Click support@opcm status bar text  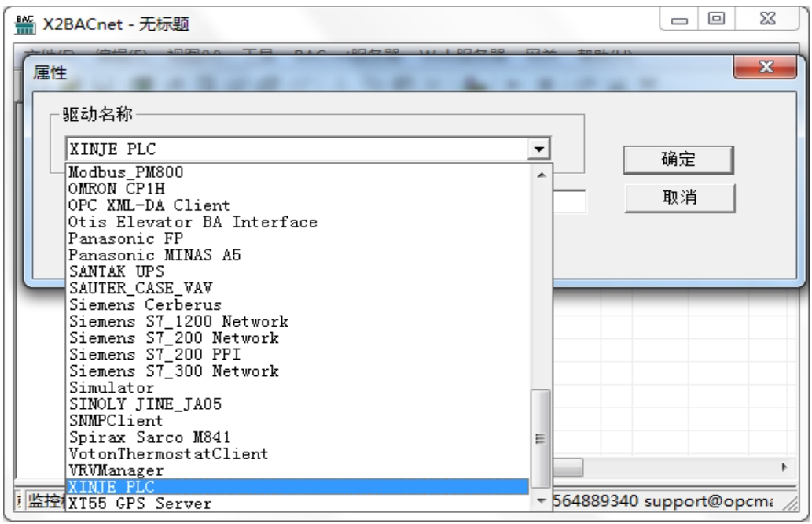click(x=708, y=501)
